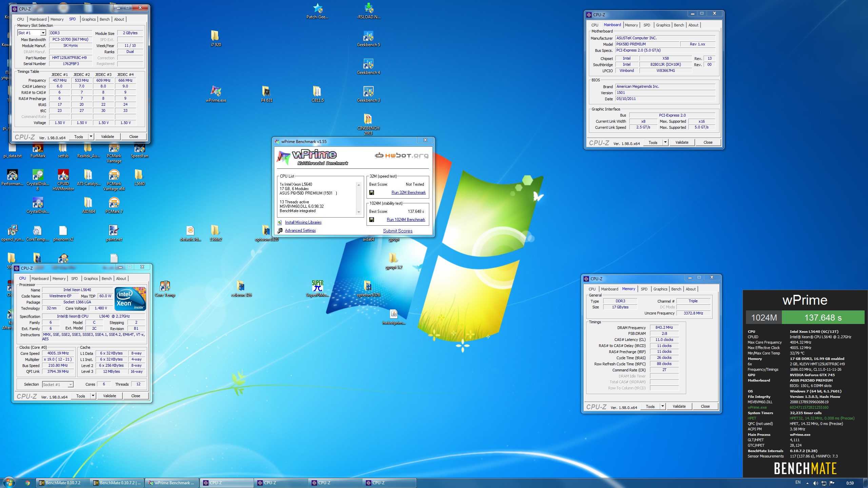This screenshot has width=868, height=488.
Task: Select the 137.648 s result in BenchMate panel
Action: click(x=823, y=318)
